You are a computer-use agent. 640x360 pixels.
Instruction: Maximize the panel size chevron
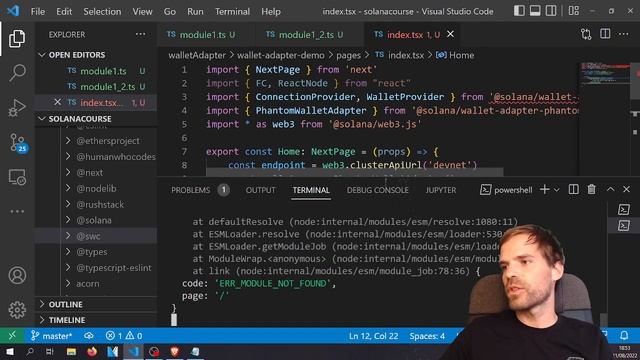click(x=610, y=189)
